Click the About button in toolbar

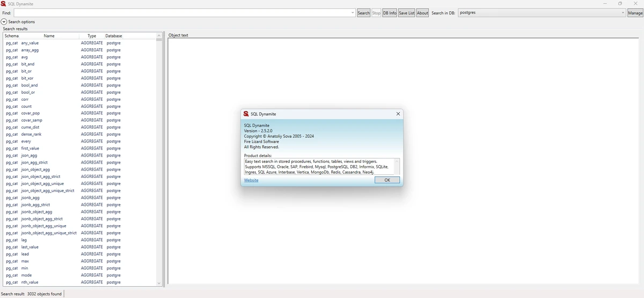(x=422, y=13)
